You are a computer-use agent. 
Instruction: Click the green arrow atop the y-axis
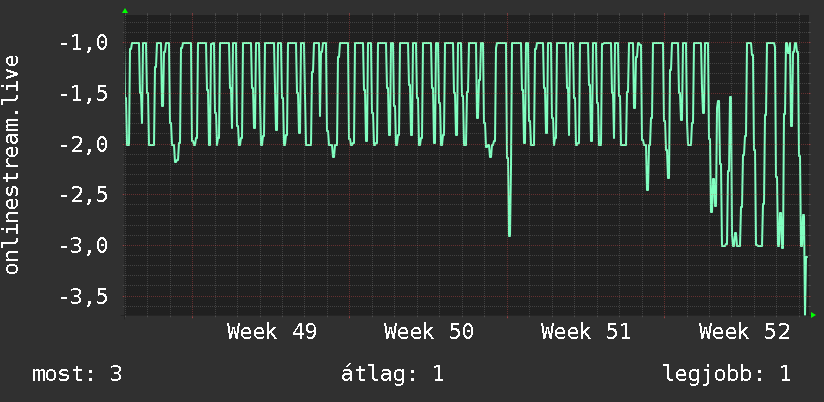coord(125,11)
